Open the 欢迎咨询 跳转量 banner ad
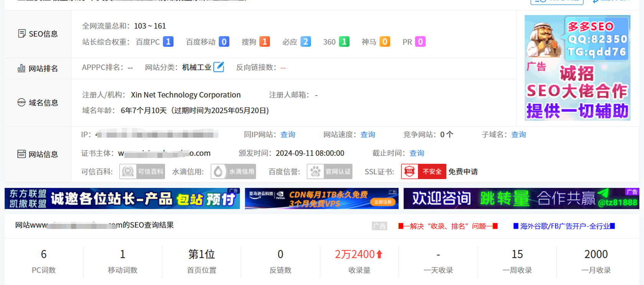Screen dimensions: 644x285 tap(521, 198)
